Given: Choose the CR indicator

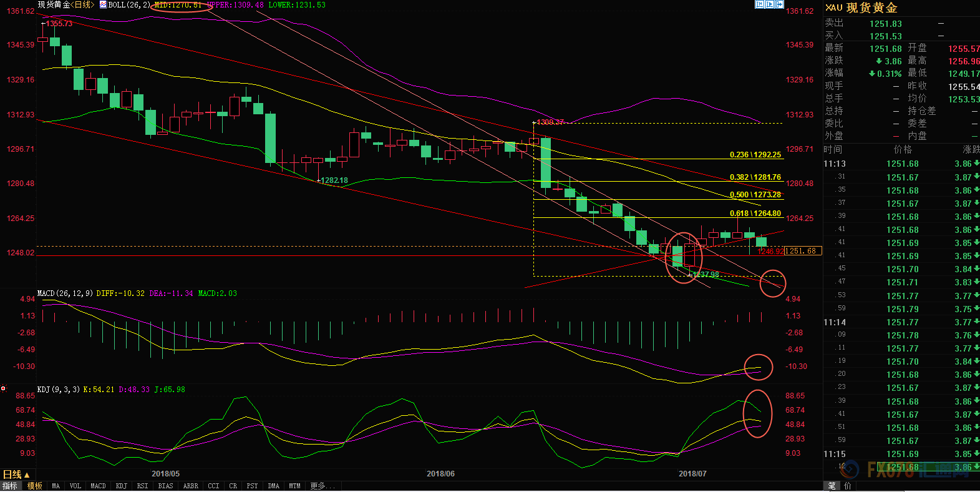Looking at the screenshot, I should tap(233, 486).
